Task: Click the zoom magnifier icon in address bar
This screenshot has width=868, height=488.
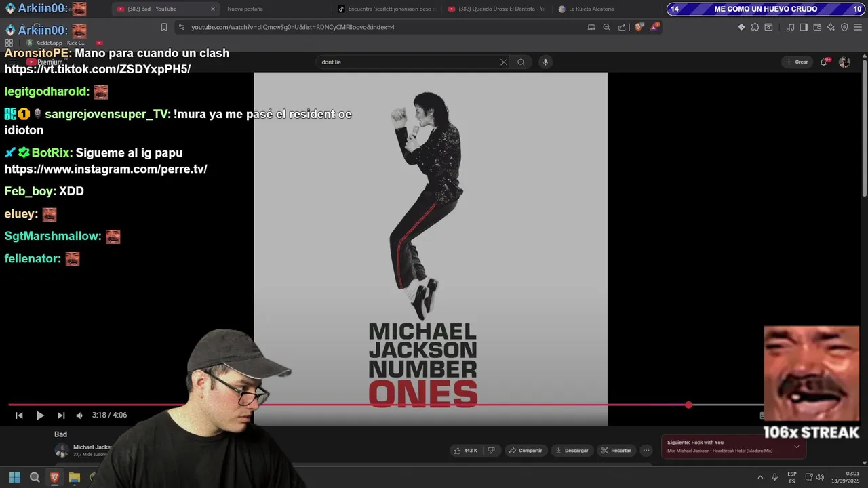Action: click(606, 27)
